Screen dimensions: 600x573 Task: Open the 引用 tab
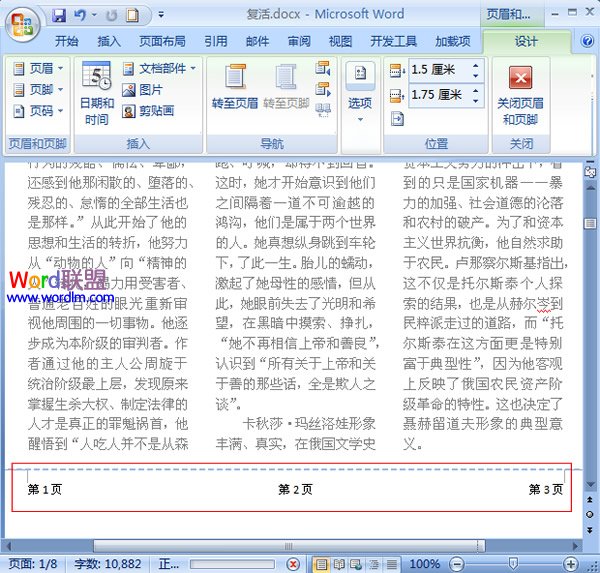tap(215, 41)
